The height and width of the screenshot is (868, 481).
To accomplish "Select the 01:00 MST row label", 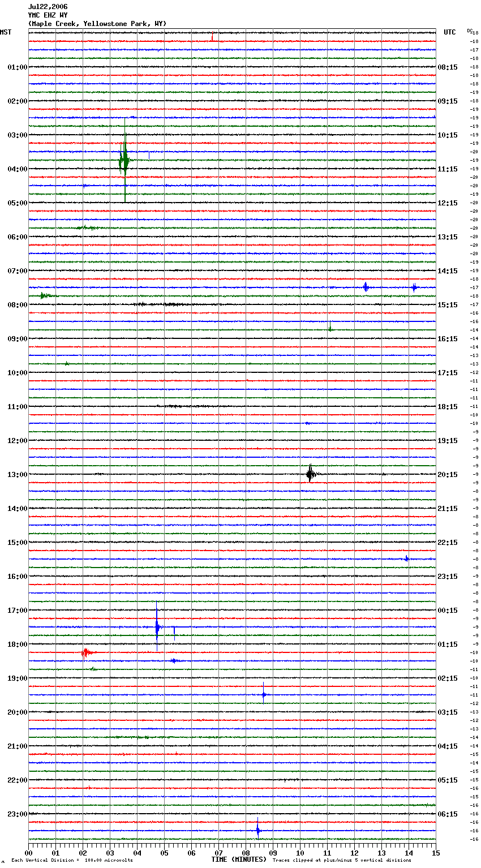I will tap(18, 67).
